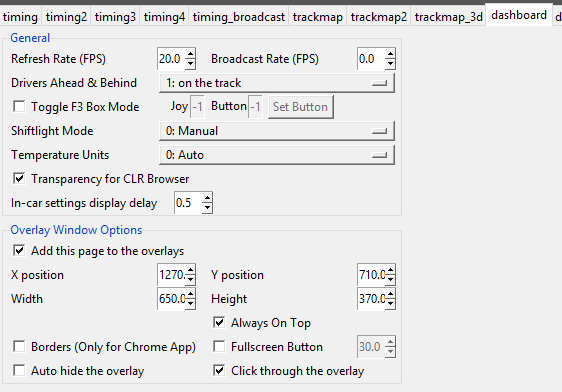Decrease Y position with down arrow
562x392 pixels.
390,280
